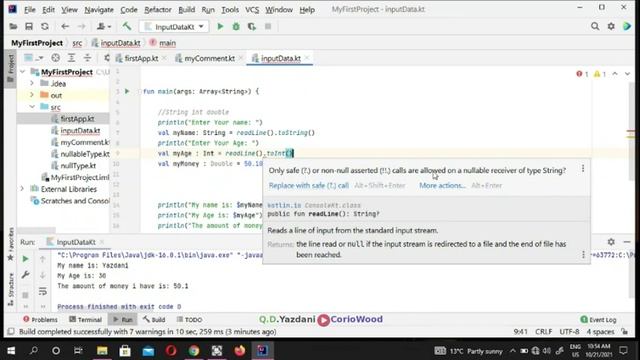Viewport: 640px width, 360px height.
Task: Click the src breadcrumb in navigation bar
Action: point(77,43)
